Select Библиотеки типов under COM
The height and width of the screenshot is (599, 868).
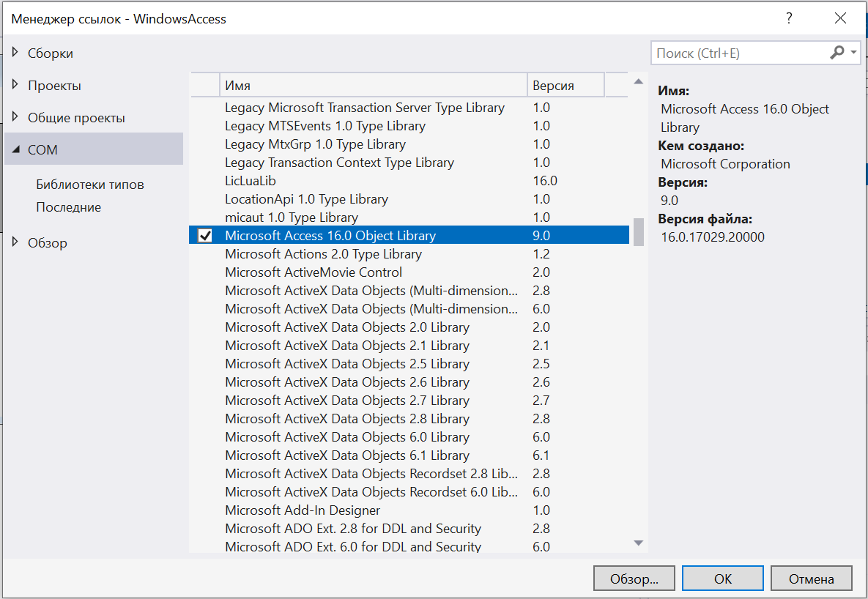[90, 185]
